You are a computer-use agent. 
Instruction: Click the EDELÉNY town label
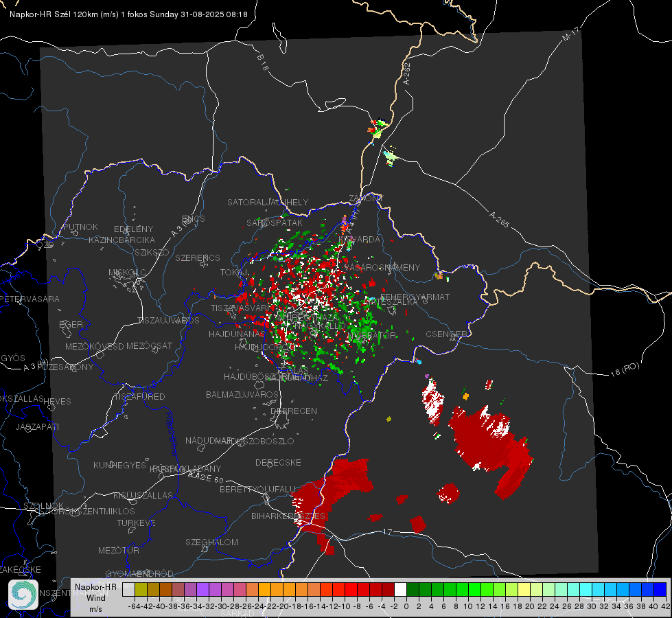(x=133, y=229)
